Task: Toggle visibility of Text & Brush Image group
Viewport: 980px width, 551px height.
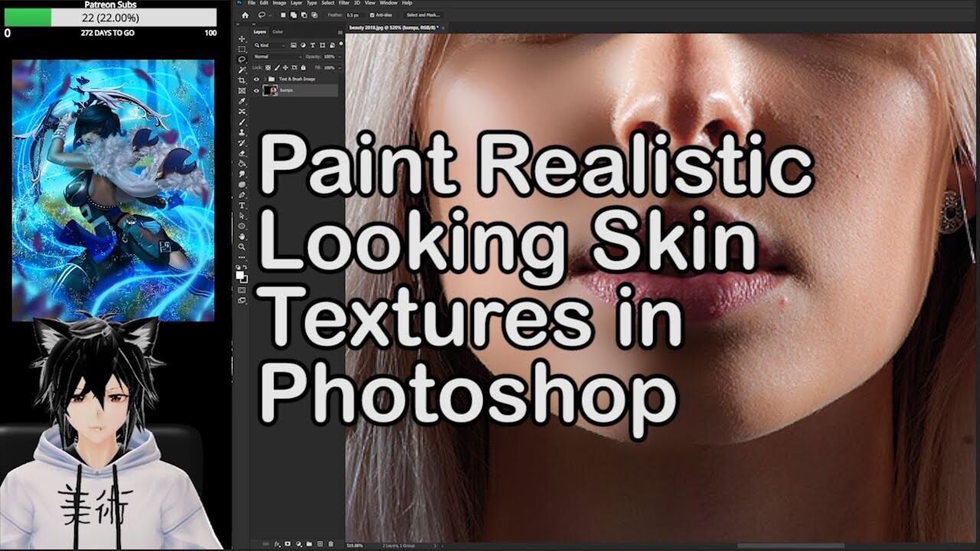Action: [x=256, y=79]
